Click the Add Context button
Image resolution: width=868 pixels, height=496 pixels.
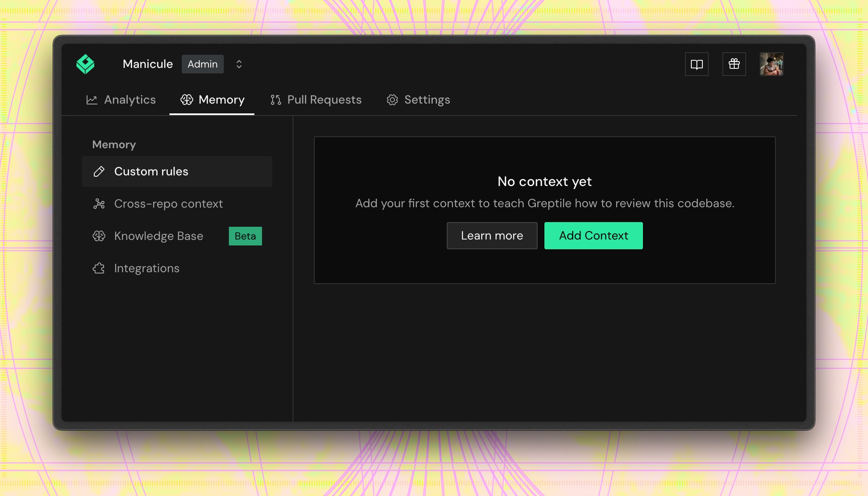594,236
